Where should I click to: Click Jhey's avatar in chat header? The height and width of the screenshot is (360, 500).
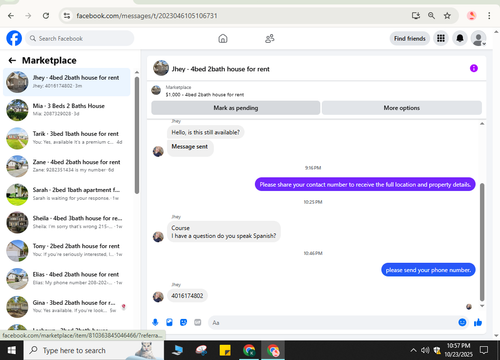point(161,68)
